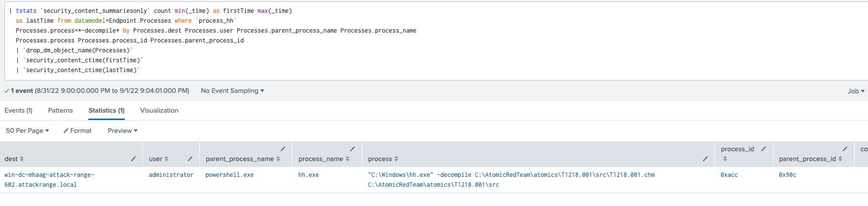This screenshot has width=868, height=206.
Task: Click pencil icon for parent_process_name column
Action: pos(283,149)
